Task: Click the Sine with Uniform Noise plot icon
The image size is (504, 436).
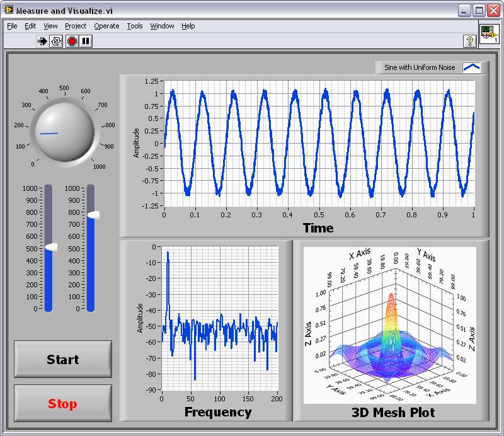Action: [471, 67]
